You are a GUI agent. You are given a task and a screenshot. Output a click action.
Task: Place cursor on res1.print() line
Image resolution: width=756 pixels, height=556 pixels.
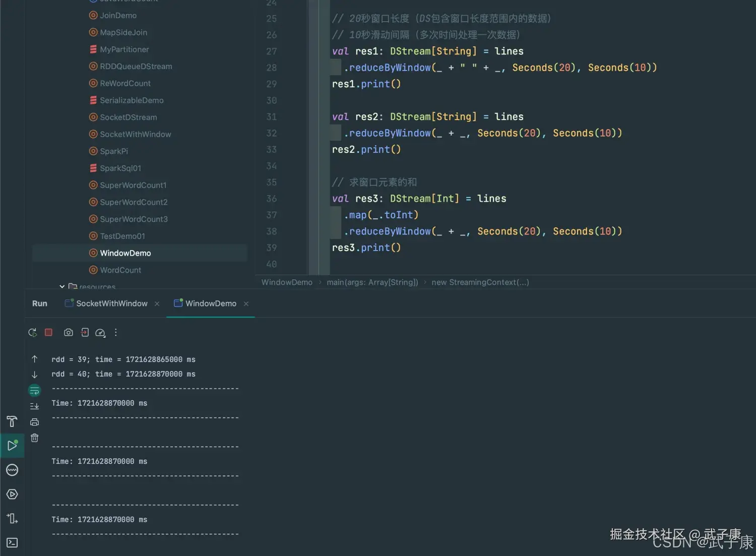(366, 84)
